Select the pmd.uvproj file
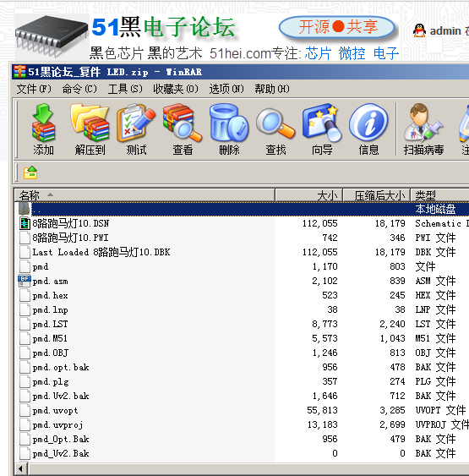 (x=57, y=425)
